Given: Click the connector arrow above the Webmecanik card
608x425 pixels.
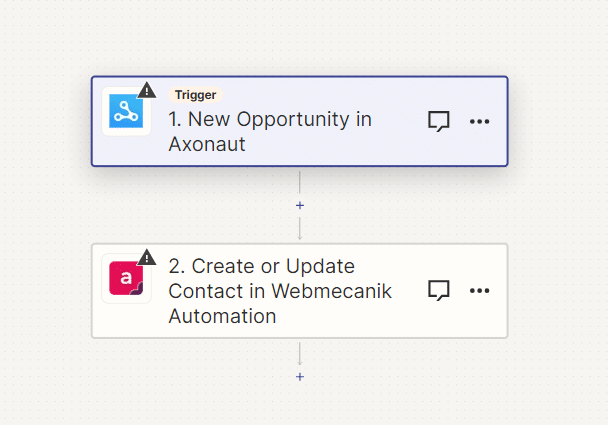Looking at the screenshot, I should tap(300, 232).
